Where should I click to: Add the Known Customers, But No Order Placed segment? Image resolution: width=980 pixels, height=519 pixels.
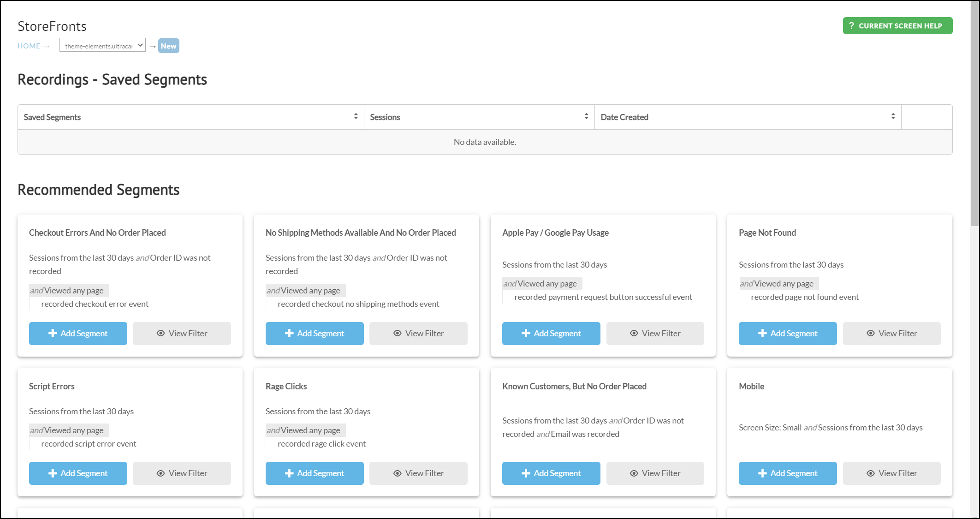(551, 473)
